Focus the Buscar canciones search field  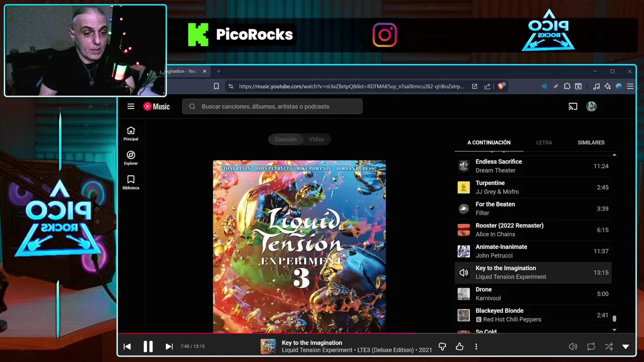(x=272, y=107)
